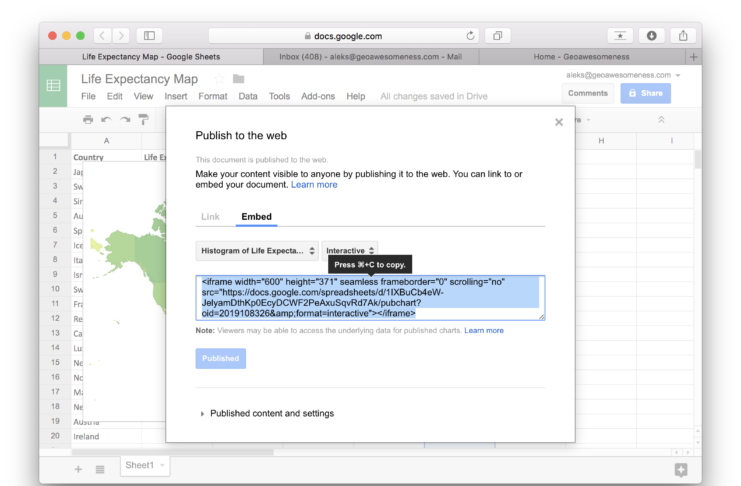
Task: Click the Google Sheets home icon
Action: pyautogui.click(x=53, y=87)
